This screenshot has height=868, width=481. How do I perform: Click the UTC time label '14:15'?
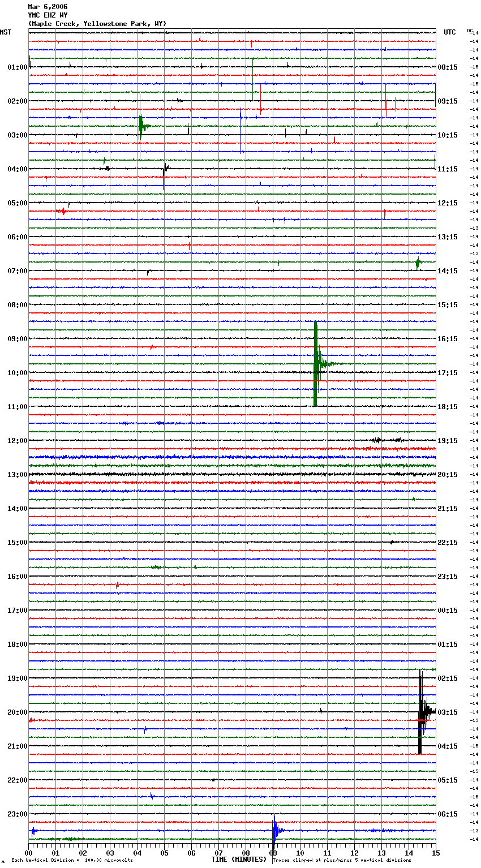pos(448,271)
